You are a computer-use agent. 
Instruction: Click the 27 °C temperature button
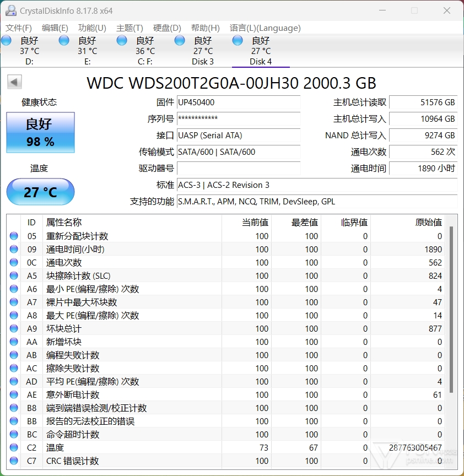pyautogui.click(x=40, y=192)
